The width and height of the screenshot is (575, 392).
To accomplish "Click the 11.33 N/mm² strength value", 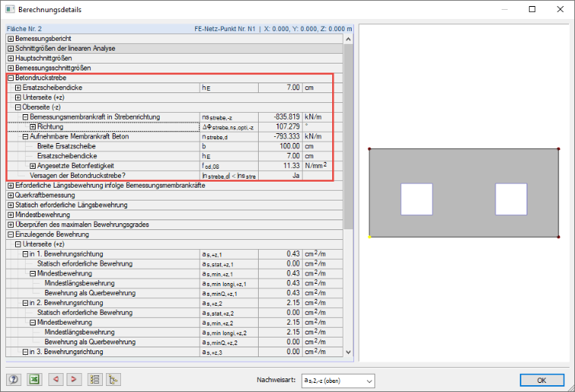I will pos(281,166).
